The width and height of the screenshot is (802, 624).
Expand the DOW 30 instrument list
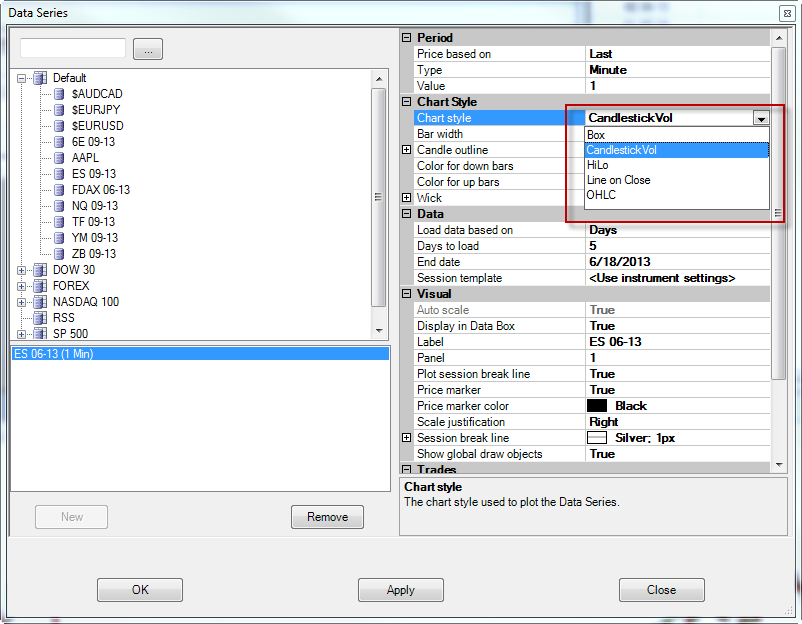[21, 270]
